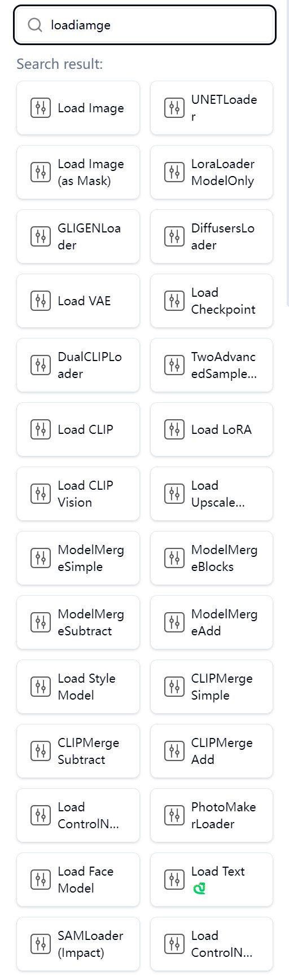The image size is (289, 980).
Task: Add the CLIPMergeSubtract node
Action: coord(78,751)
